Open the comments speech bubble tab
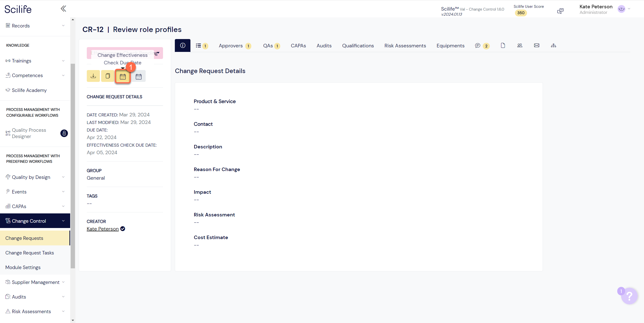The height and width of the screenshot is (323, 644). pos(477,46)
